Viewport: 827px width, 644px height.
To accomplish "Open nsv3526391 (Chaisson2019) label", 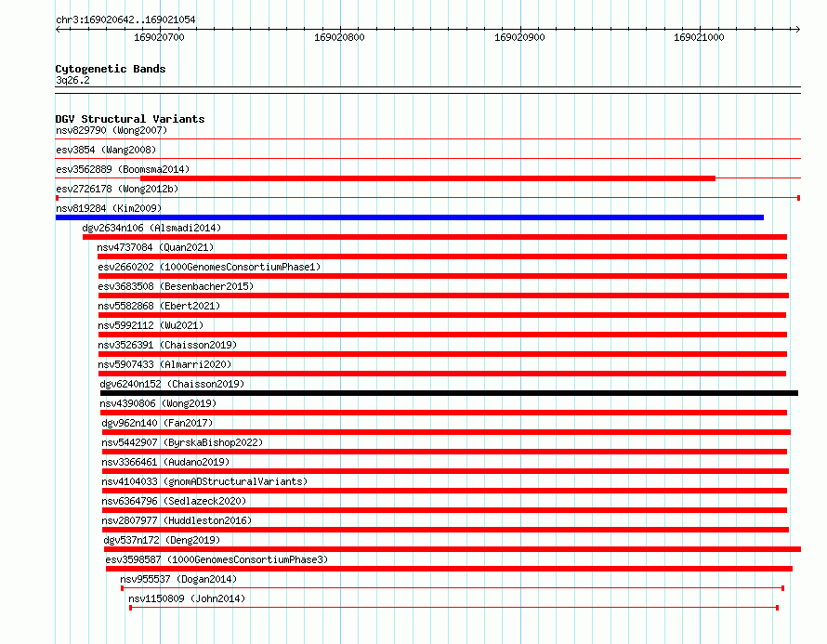I will (x=167, y=345).
